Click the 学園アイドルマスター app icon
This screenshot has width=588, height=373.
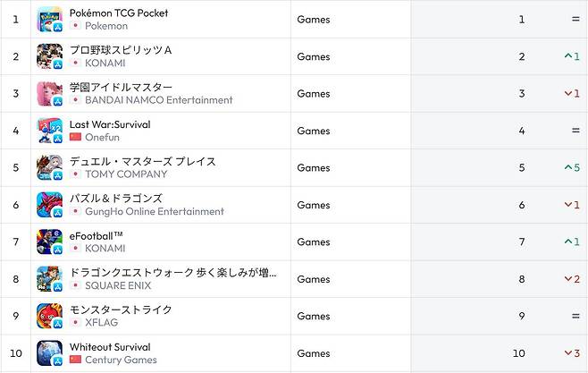tap(49, 93)
